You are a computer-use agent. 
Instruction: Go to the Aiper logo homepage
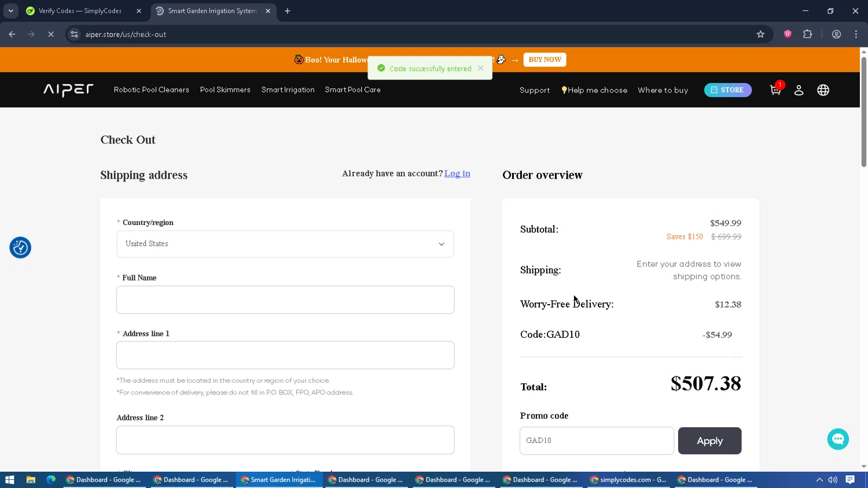pos(68,90)
